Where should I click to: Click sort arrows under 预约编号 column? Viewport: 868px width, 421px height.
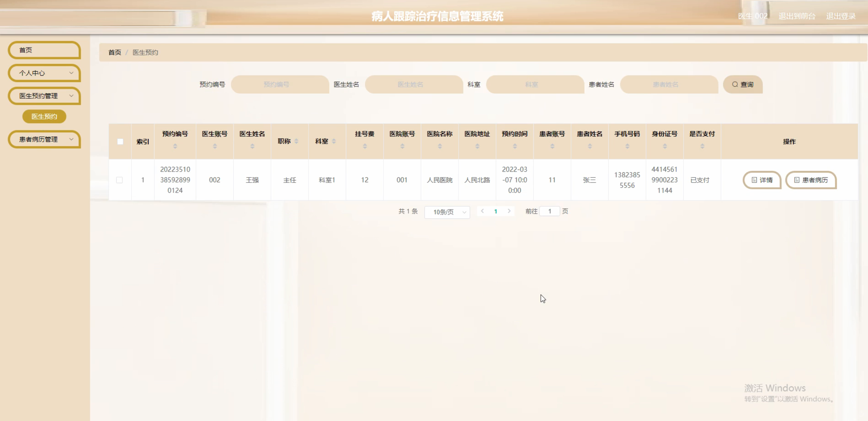(x=175, y=146)
